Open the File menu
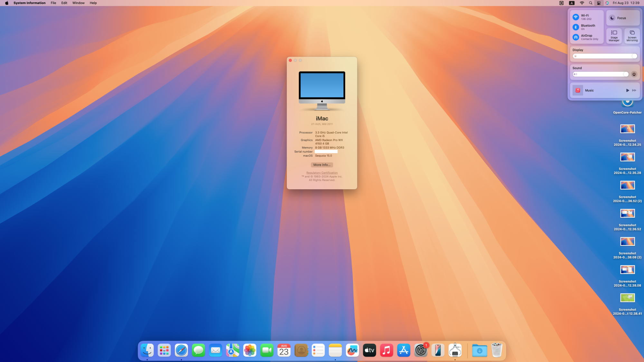The height and width of the screenshot is (362, 644). 53,3
